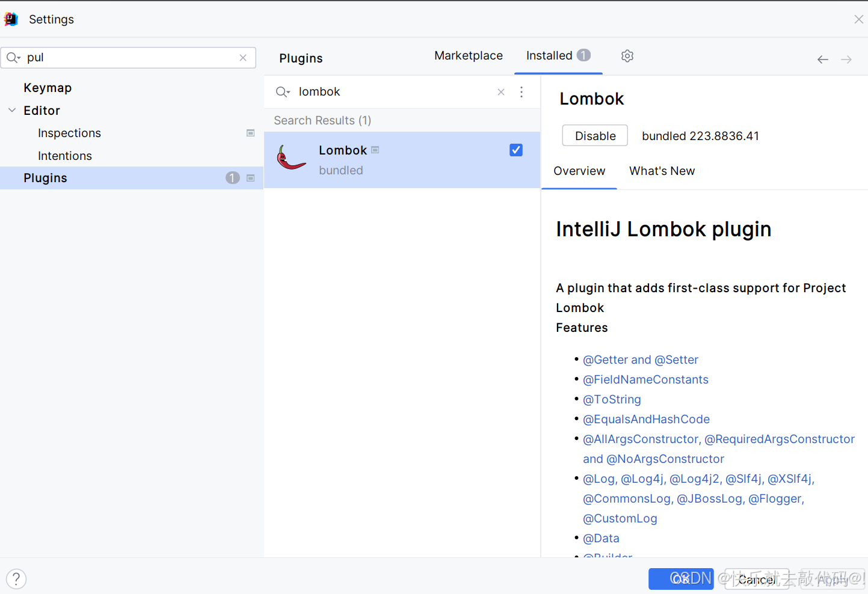Select Plugins in settings tree

[132, 178]
